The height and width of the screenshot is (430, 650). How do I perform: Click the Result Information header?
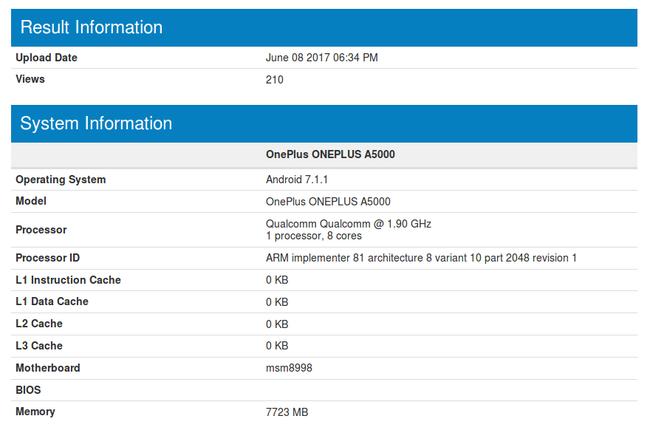click(x=91, y=28)
